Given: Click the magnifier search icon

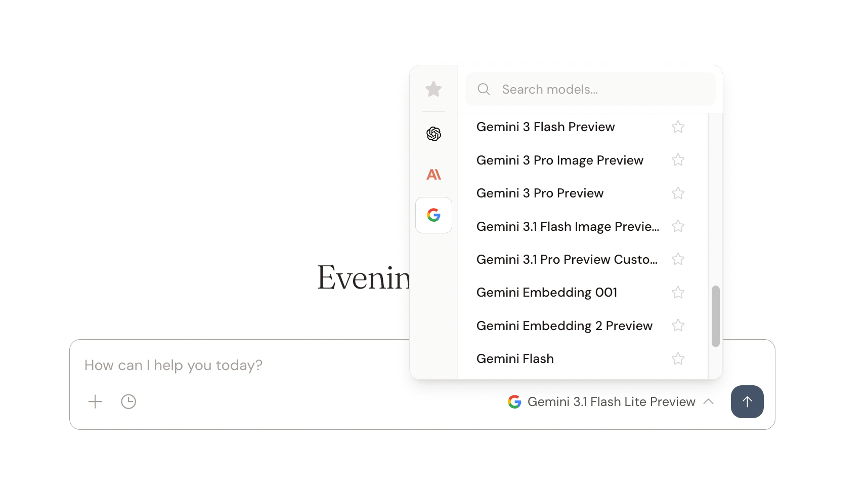Looking at the screenshot, I should point(484,90).
